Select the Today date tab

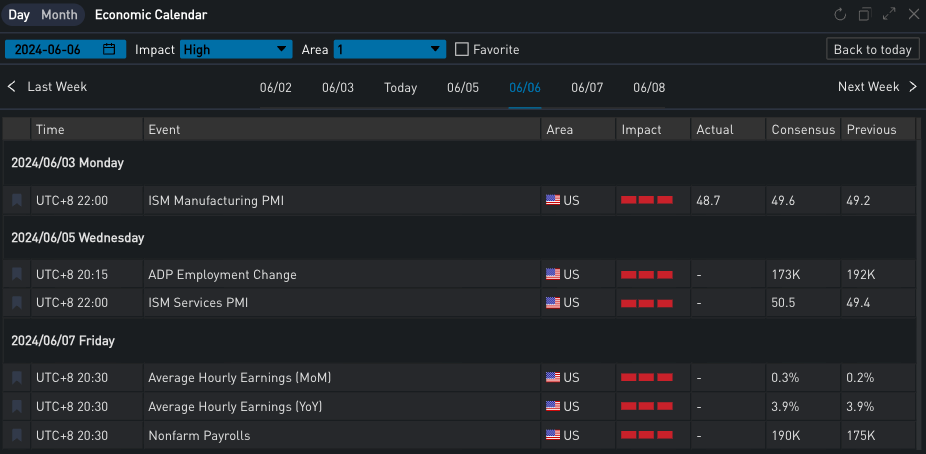[x=400, y=88]
